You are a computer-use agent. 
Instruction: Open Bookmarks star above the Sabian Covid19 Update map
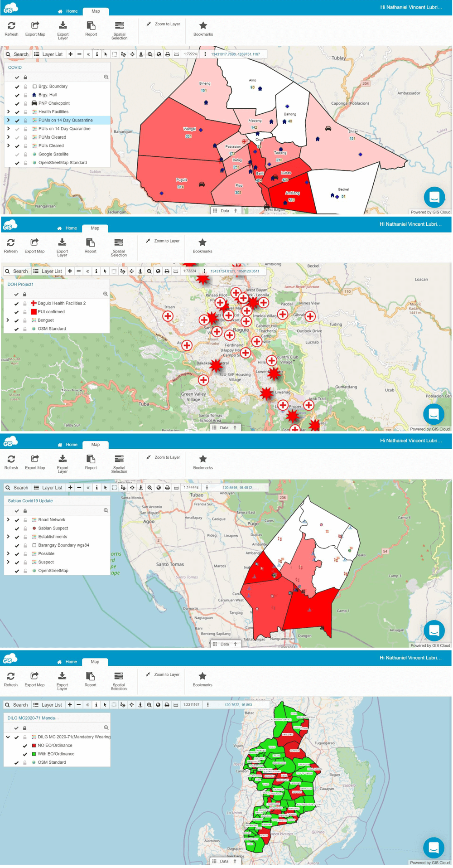[203, 459]
